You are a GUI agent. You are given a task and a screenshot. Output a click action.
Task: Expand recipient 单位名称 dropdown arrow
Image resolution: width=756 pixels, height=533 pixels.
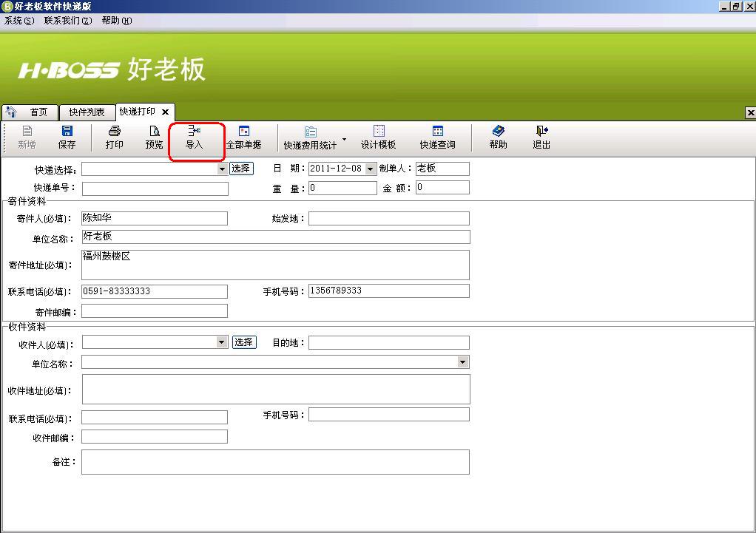point(463,362)
